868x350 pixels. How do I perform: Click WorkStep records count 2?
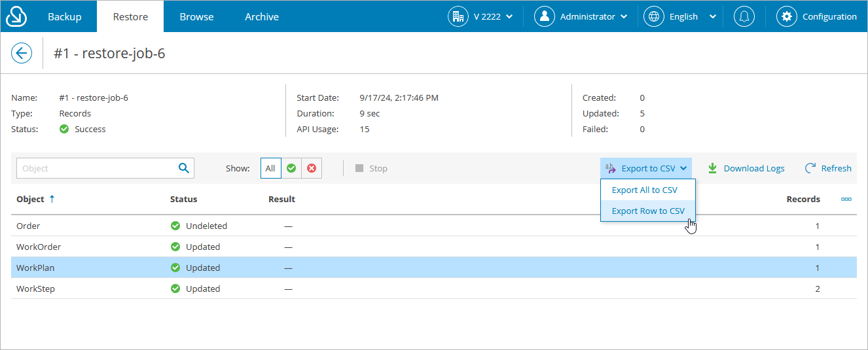(817, 289)
